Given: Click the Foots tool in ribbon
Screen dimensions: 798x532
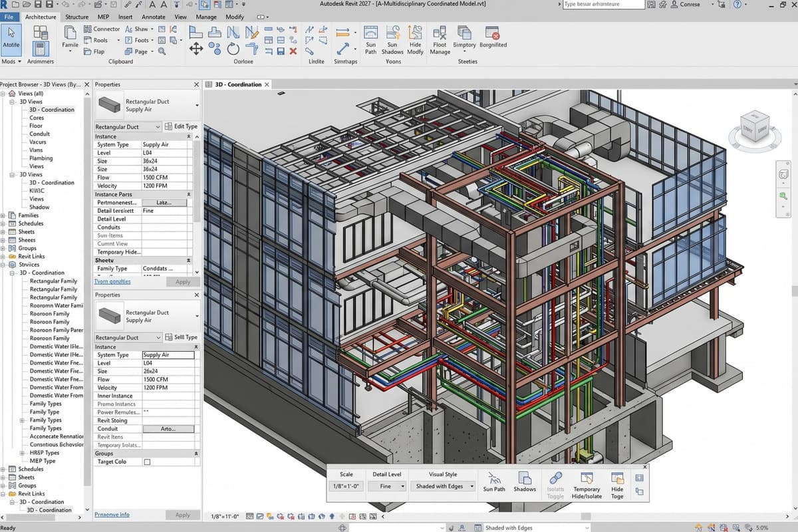Looking at the screenshot, I should (x=138, y=40).
